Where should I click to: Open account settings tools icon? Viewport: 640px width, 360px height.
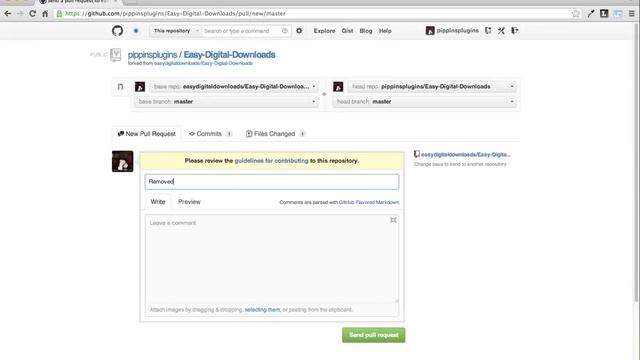[x=501, y=31]
